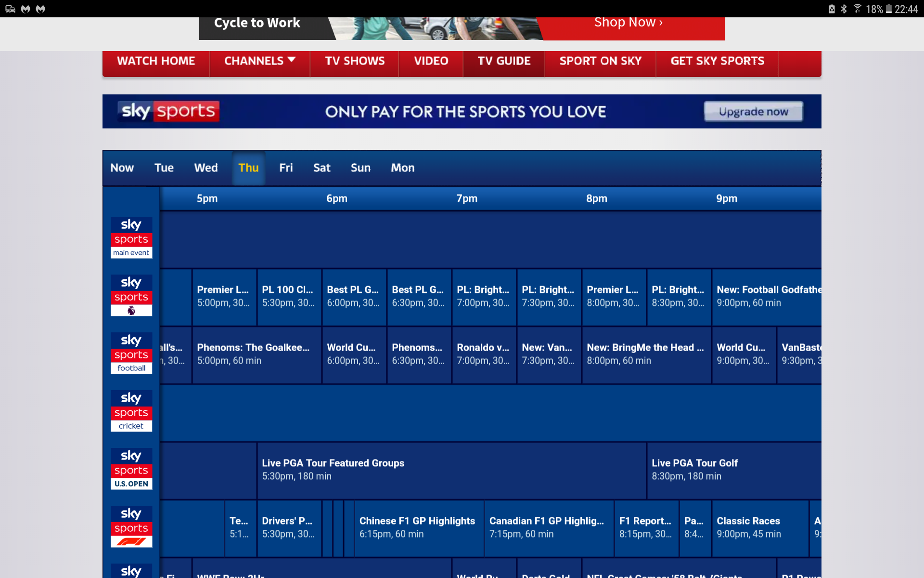Open the TV Shows section
Image resolution: width=924 pixels, height=578 pixels.
pyautogui.click(x=355, y=61)
